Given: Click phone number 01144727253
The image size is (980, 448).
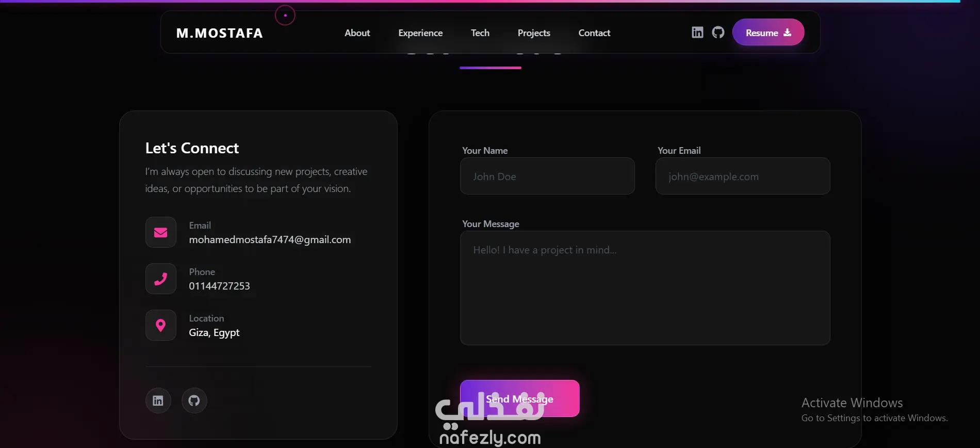Looking at the screenshot, I should (219, 286).
